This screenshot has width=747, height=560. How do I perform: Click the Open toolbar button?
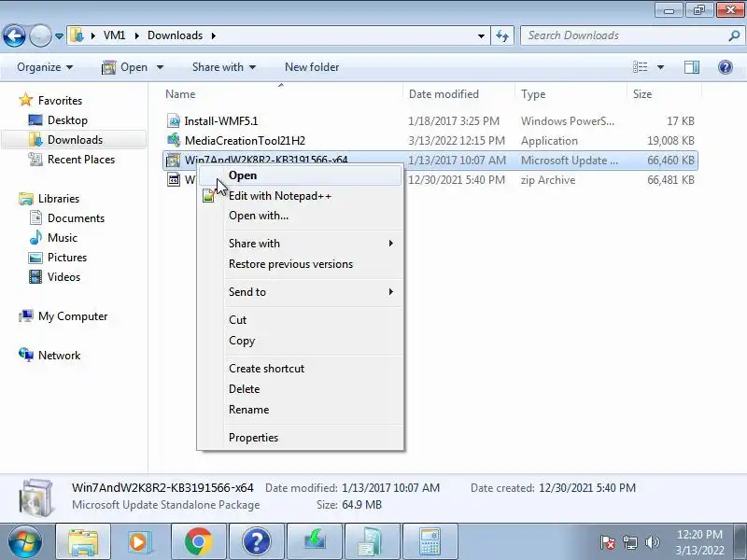pyautogui.click(x=125, y=67)
